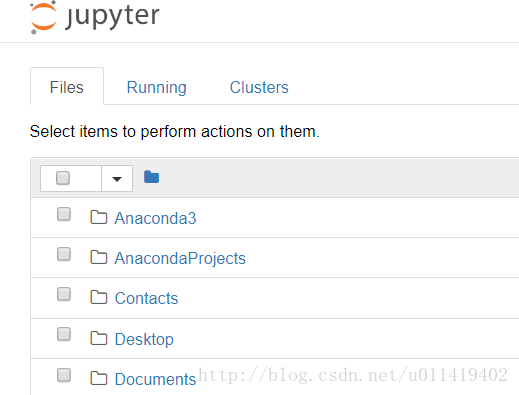The width and height of the screenshot is (519, 395).
Task: Click the folder icon beside Desktop
Action: (99, 338)
